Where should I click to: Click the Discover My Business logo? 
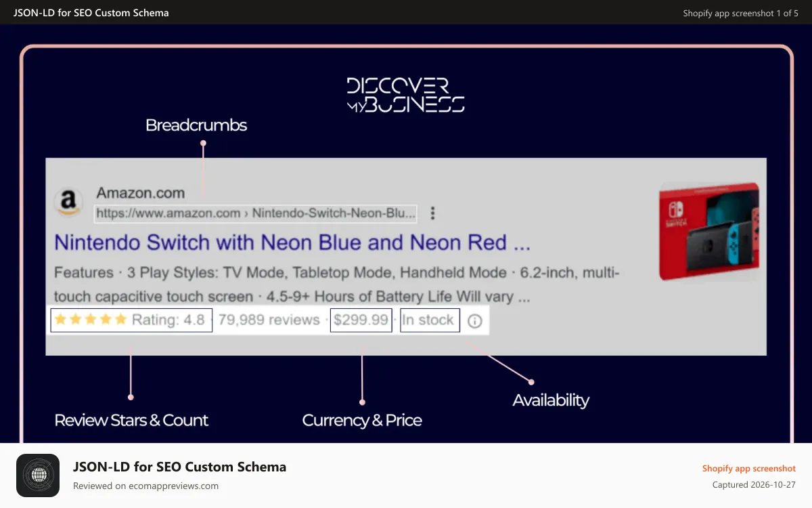[405, 95]
